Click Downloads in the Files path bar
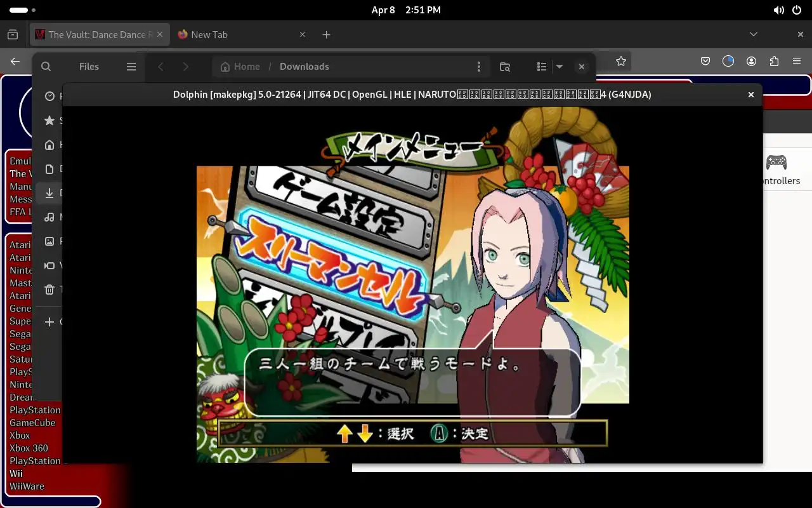The width and height of the screenshot is (812, 508). pos(304,67)
